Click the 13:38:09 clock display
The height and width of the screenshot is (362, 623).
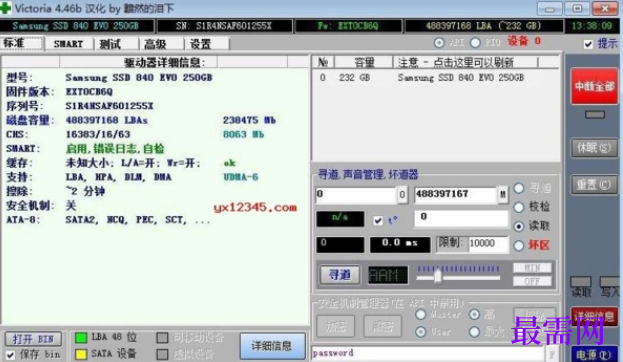[x=592, y=26]
